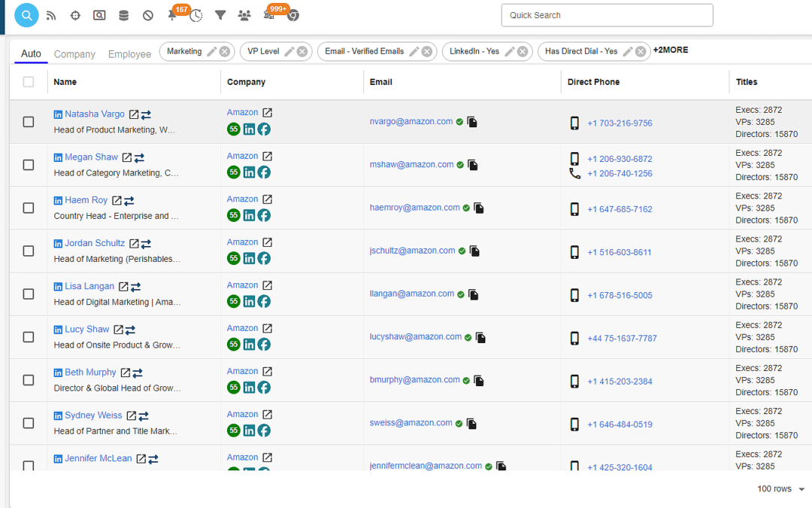Open Megan Shaw's profile name link
Viewport: 812px width, 508px height.
91,157
